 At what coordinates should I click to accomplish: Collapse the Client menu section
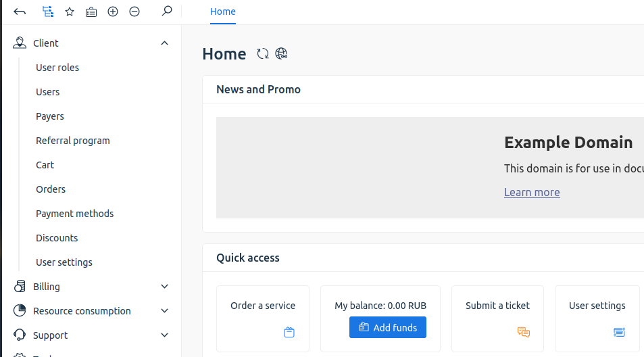(x=164, y=43)
